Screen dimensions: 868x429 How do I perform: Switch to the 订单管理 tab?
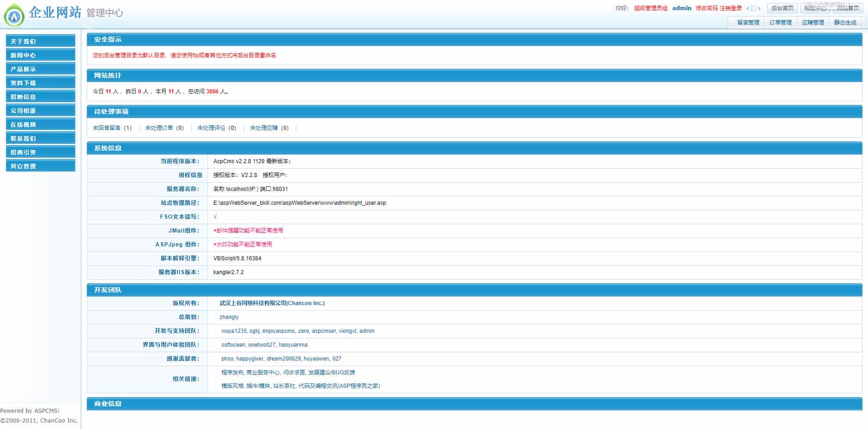pos(781,22)
